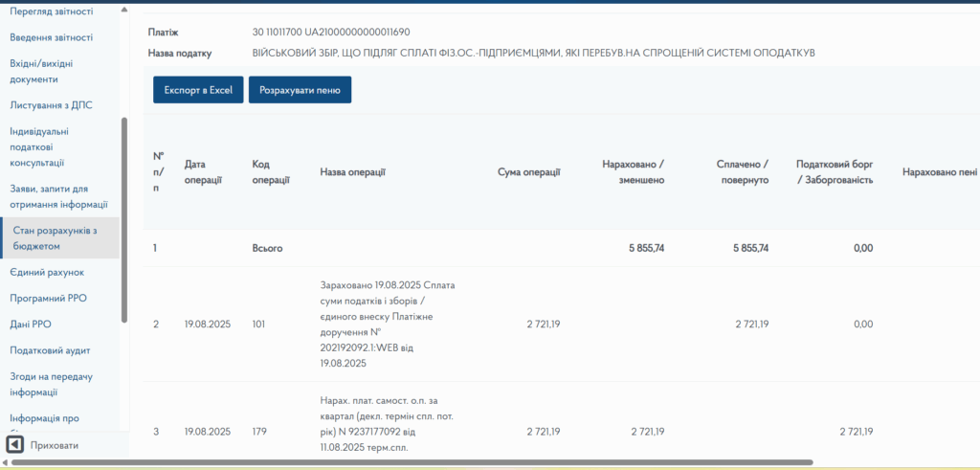This screenshot has width=980, height=470.
Task: Click the Сума операції column header
Action: [528, 171]
